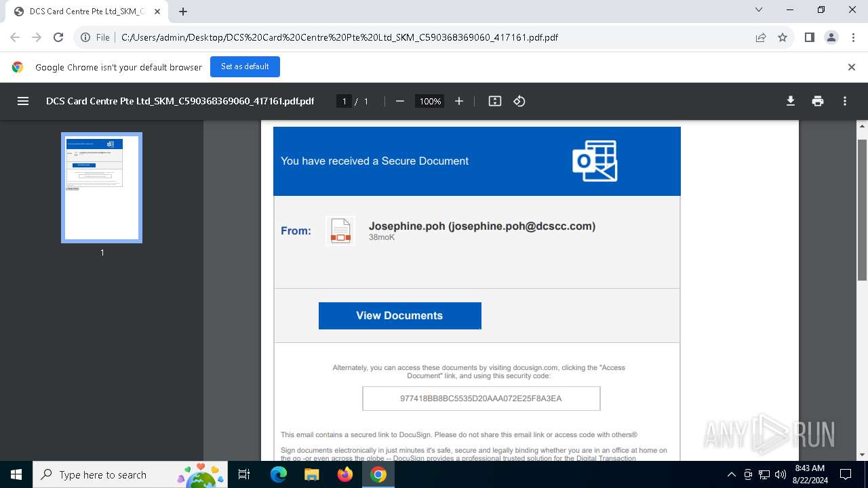Screen dimensions: 868x488
Task: Open Chrome customize and control menu
Action: 852,37
